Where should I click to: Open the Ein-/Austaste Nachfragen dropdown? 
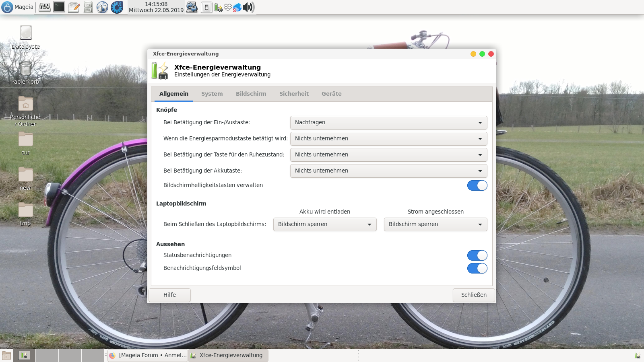coord(388,123)
